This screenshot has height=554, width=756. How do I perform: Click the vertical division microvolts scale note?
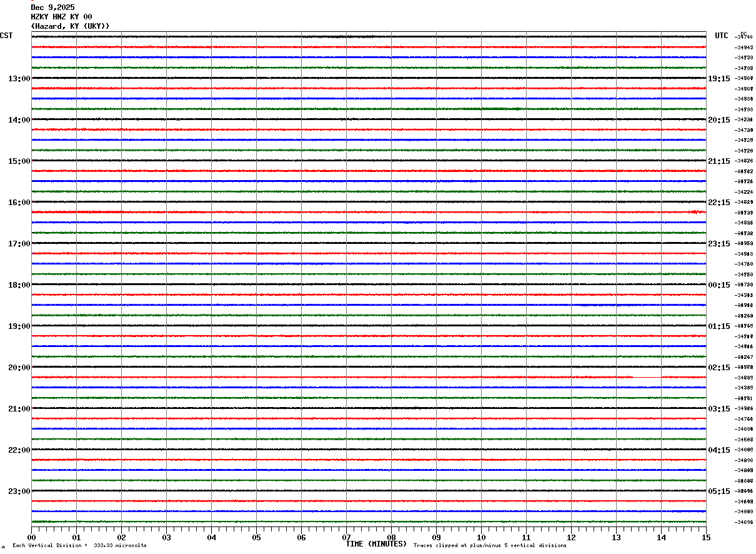pos(79,546)
